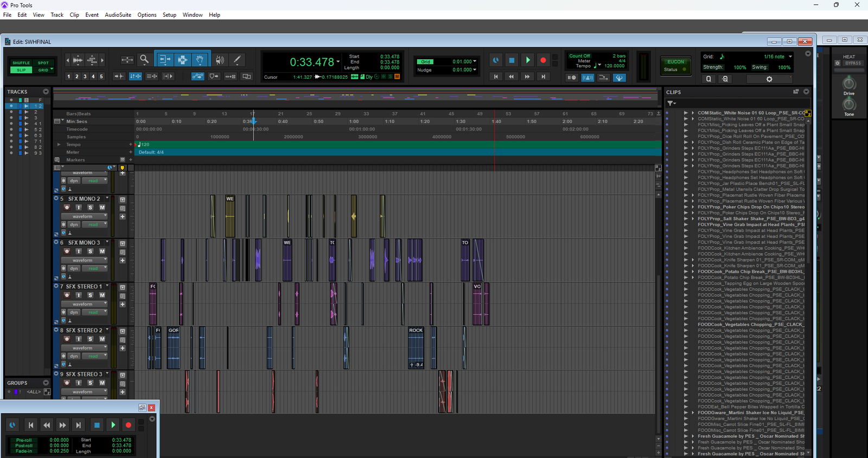Viewport: 868px width, 458px height.
Task: Click Play in floating transport window
Action: click(113, 425)
